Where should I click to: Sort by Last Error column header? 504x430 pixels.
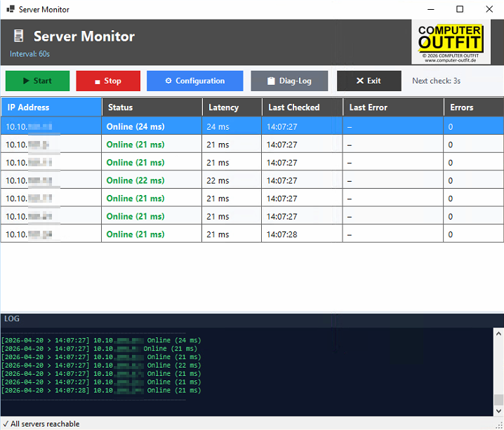point(393,107)
